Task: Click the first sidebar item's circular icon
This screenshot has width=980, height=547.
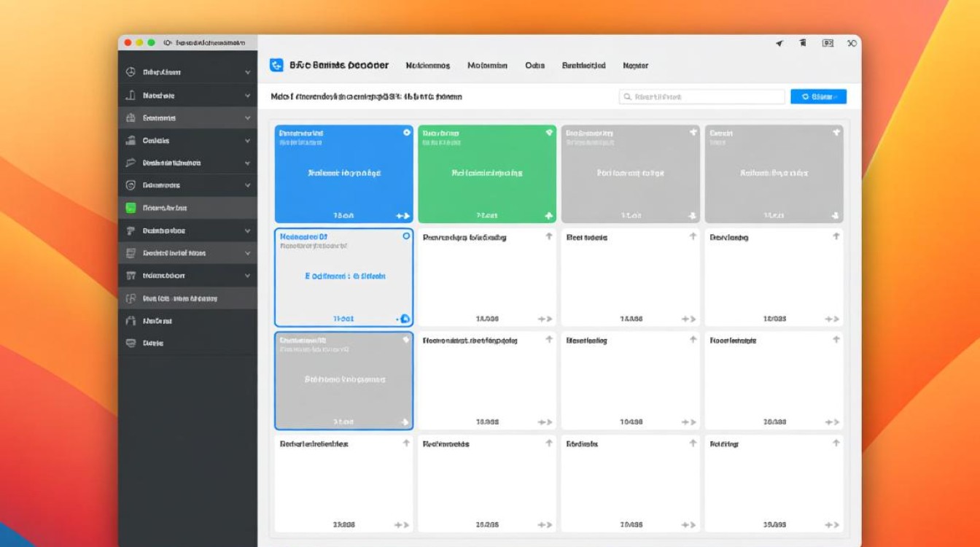Action: [x=131, y=72]
